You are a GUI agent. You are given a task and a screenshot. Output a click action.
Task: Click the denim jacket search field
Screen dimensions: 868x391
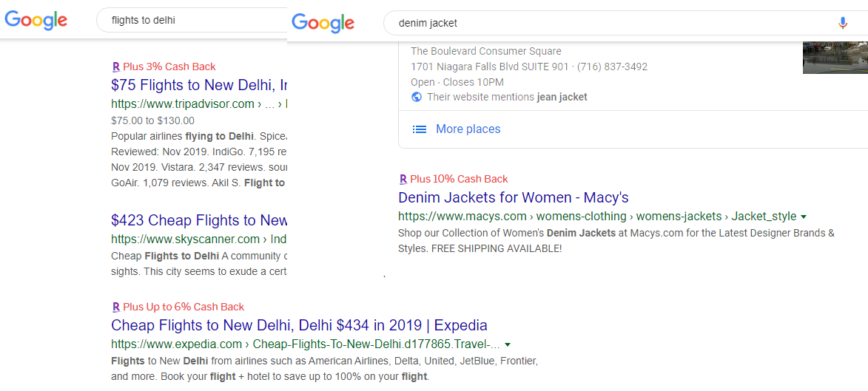click(x=607, y=23)
